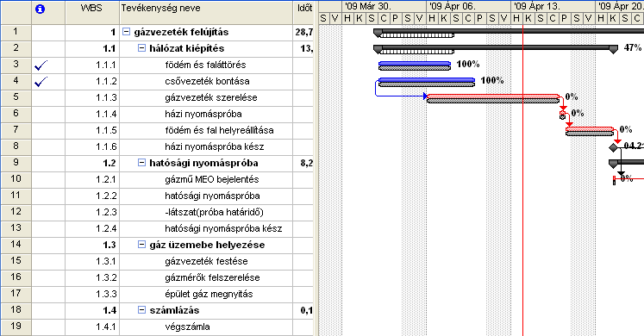Click the '09 Már 30. timescale week header
Screen dimensions: 644x336
(x=384, y=7)
